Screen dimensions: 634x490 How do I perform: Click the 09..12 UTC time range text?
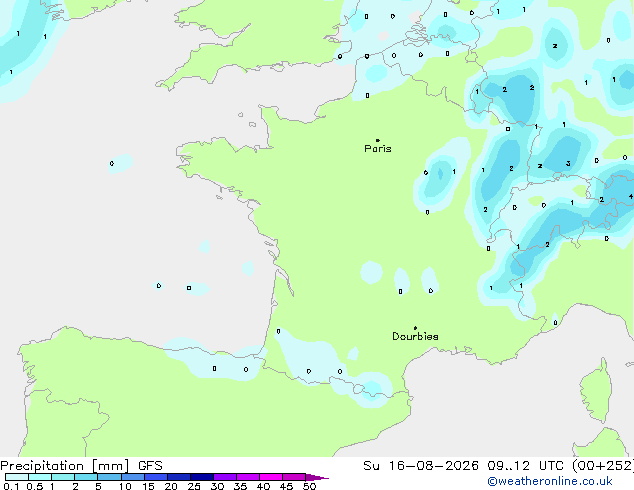(x=526, y=466)
